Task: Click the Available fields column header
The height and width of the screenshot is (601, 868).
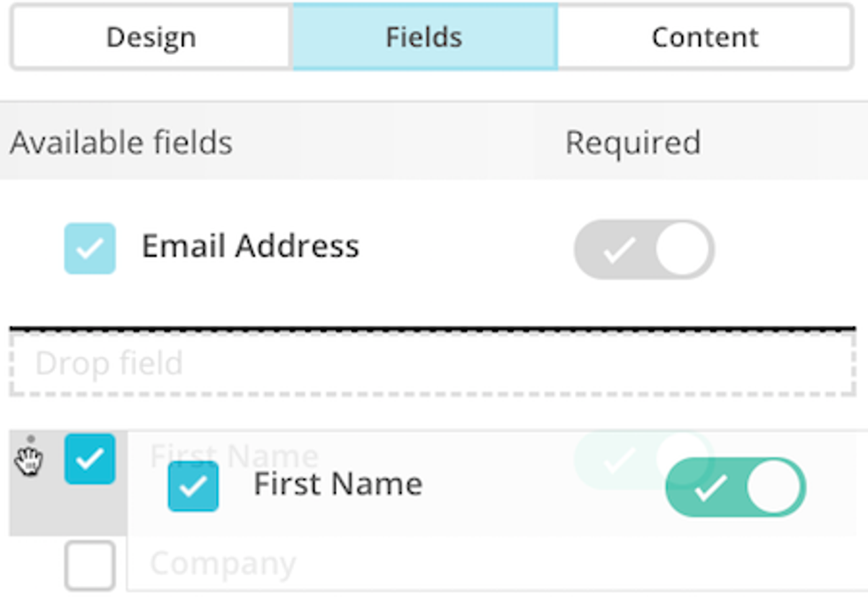Action: 121,143
